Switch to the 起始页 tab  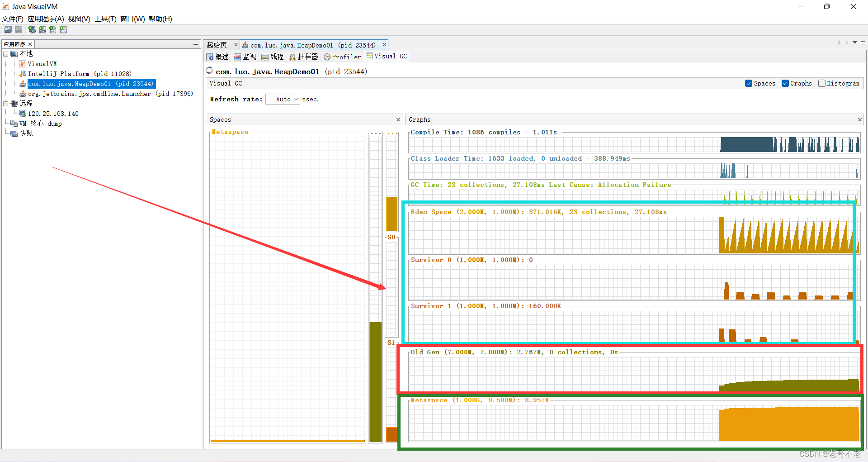click(217, 45)
